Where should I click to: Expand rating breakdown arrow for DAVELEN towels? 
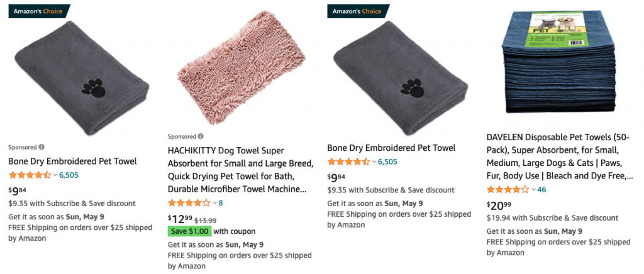[x=534, y=189]
